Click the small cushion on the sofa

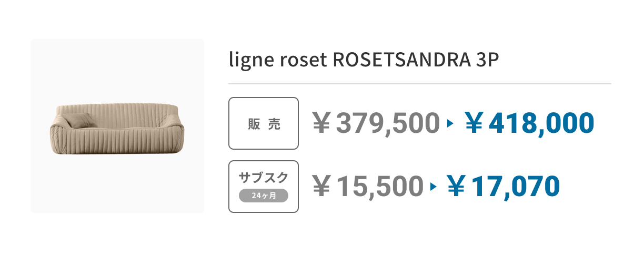pyautogui.click(x=79, y=120)
